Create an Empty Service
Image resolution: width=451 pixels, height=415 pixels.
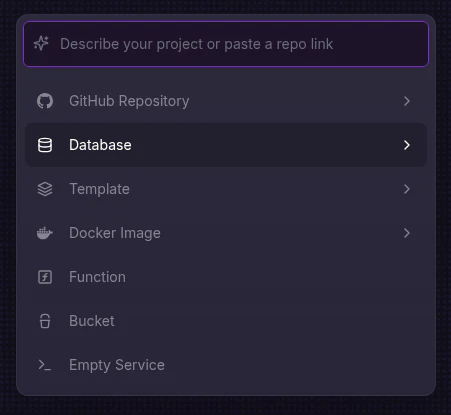click(226, 365)
